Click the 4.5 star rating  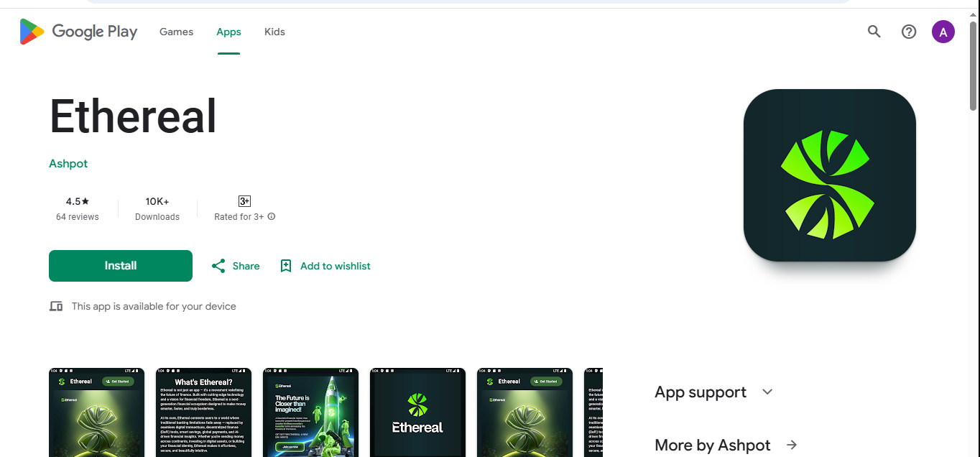click(x=78, y=201)
